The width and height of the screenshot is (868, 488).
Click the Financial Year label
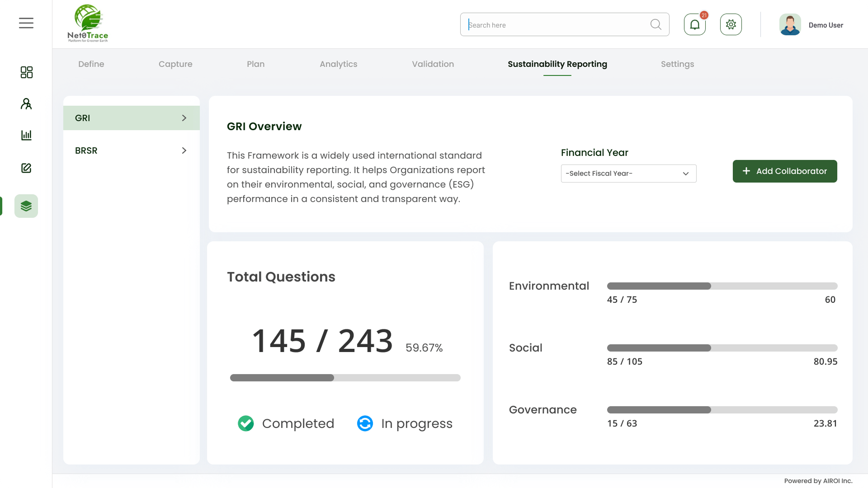(594, 153)
